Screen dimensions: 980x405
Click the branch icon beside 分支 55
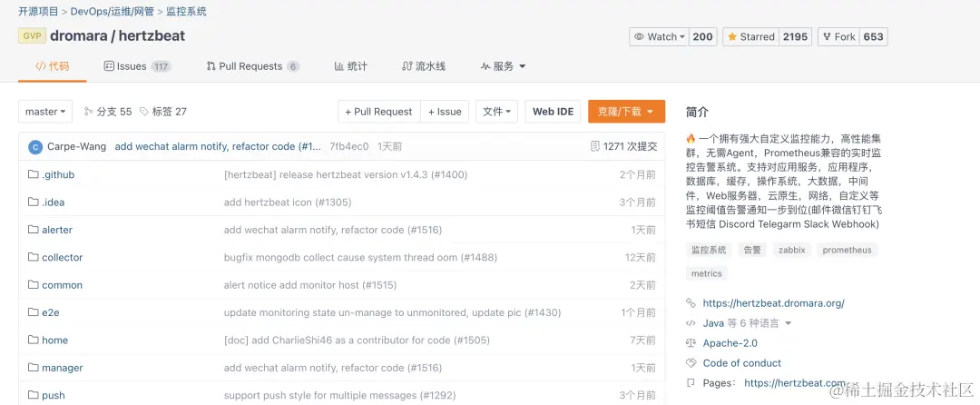pyautogui.click(x=88, y=112)
